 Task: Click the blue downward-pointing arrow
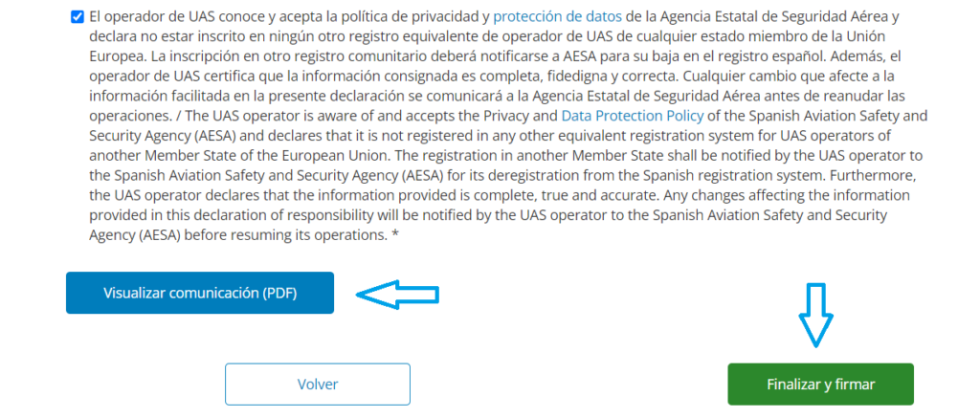pos(815,314)
